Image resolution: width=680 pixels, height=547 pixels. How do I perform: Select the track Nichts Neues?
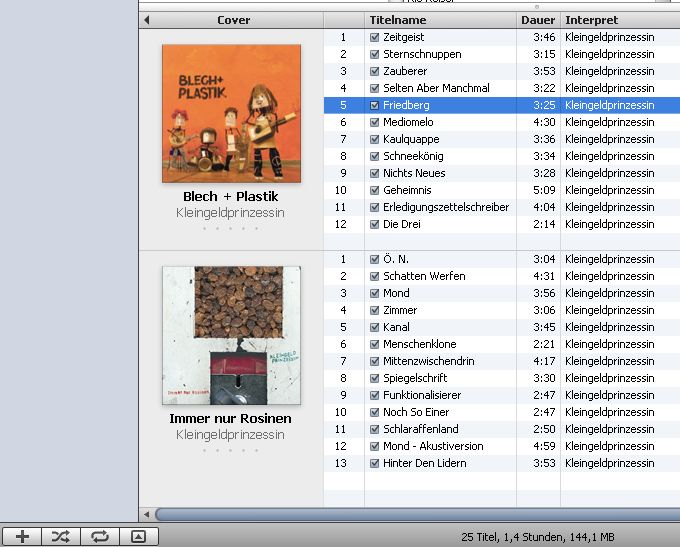(x=414, y=173)
